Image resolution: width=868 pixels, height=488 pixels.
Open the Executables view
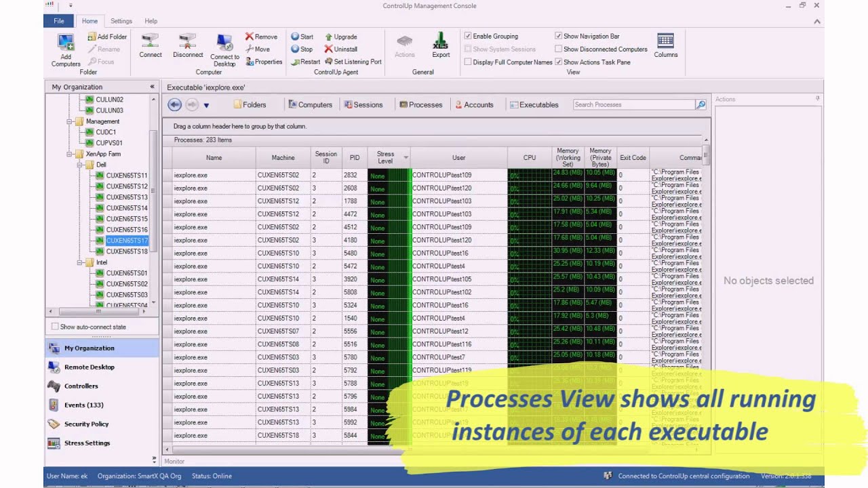pyautogui.click(x=534, y=104)
